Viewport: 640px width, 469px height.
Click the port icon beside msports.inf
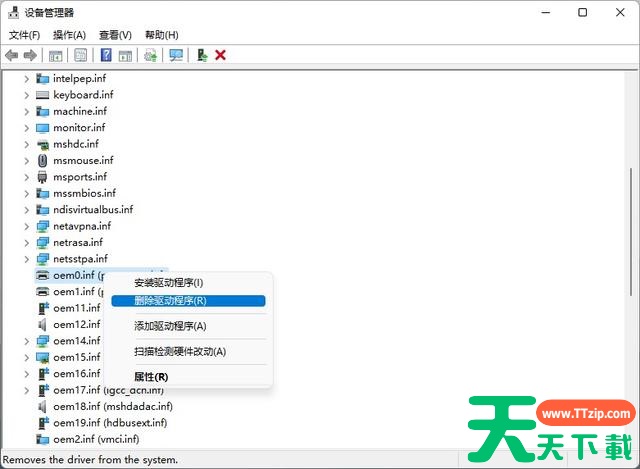click(42, 177)
